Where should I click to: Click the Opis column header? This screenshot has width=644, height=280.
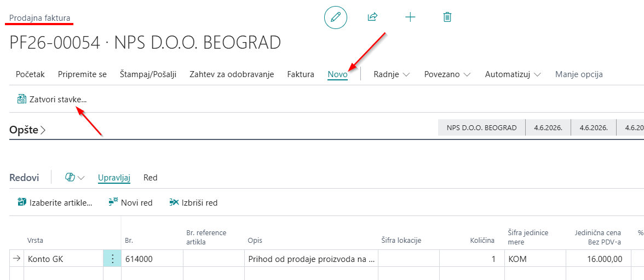[255, 240]
